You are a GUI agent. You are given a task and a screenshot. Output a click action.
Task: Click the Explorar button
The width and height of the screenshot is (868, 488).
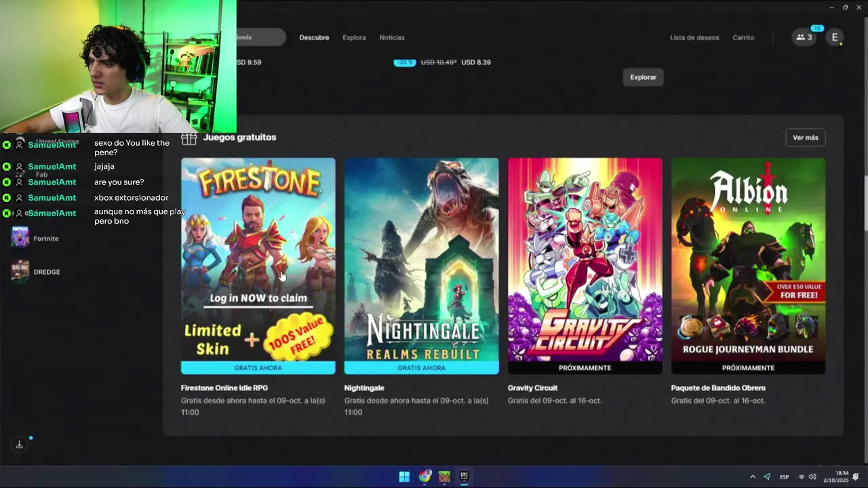(643, 77)
